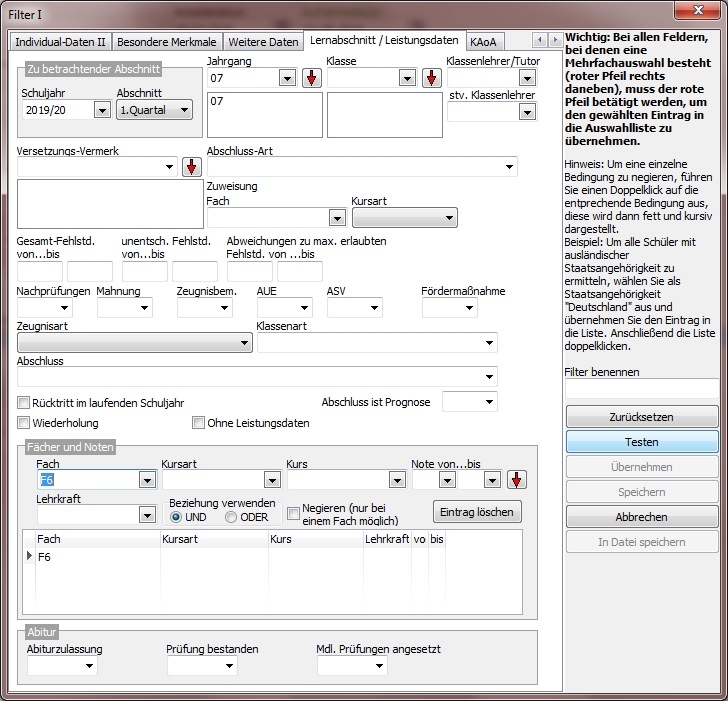Open the Abiturzulassung dropdown
Viewport: 728px width, 701px height.
point(90,666)
